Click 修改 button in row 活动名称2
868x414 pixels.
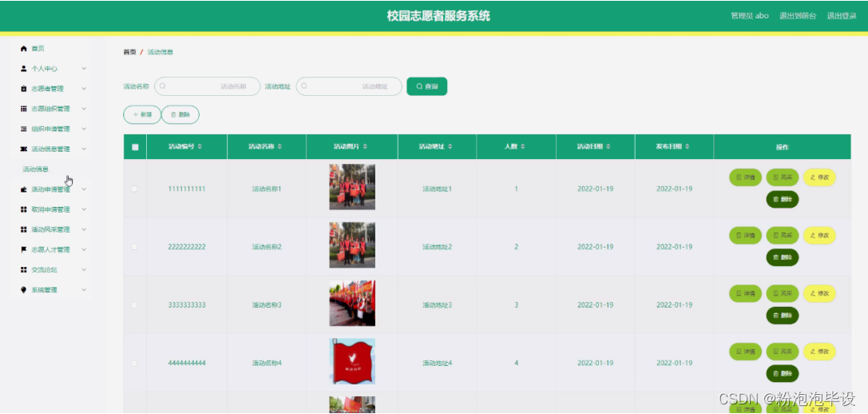[x=819, y=236]
